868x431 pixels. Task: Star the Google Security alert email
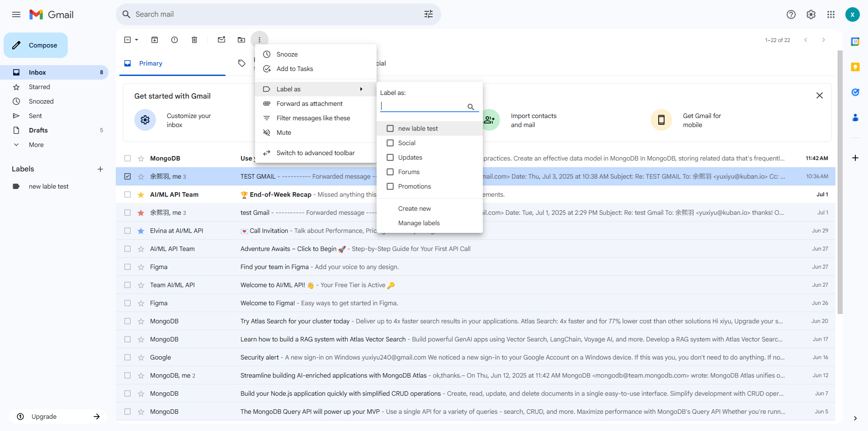pyautogui.click(x=141, y=357)
